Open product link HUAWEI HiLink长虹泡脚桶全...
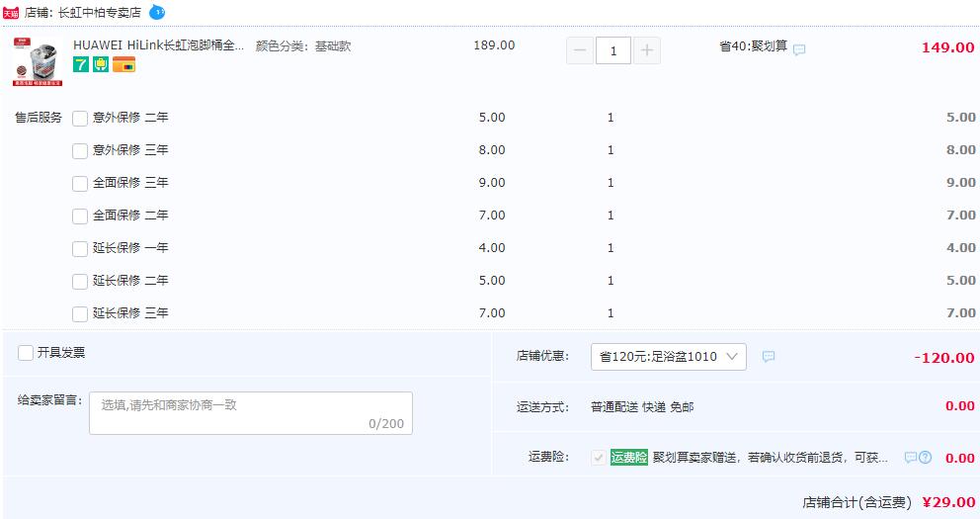The width and height of the screenshot is (980, 519). click(x=158, y=45)
